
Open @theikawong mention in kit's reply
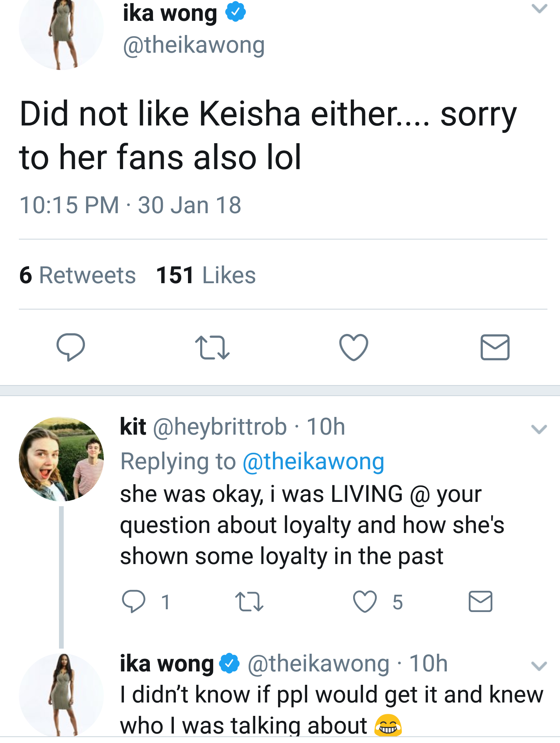tap(313, 461)
